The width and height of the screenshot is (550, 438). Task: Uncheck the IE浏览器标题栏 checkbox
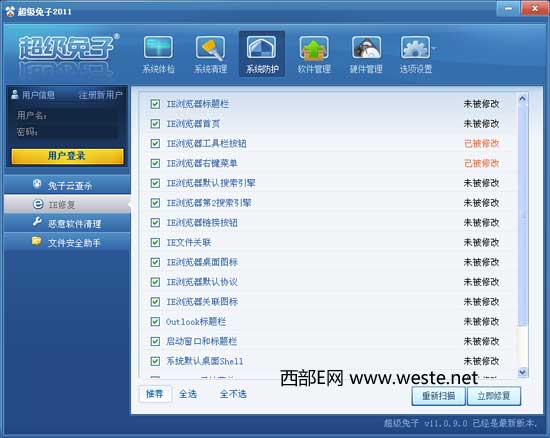[x=155, y=104]
